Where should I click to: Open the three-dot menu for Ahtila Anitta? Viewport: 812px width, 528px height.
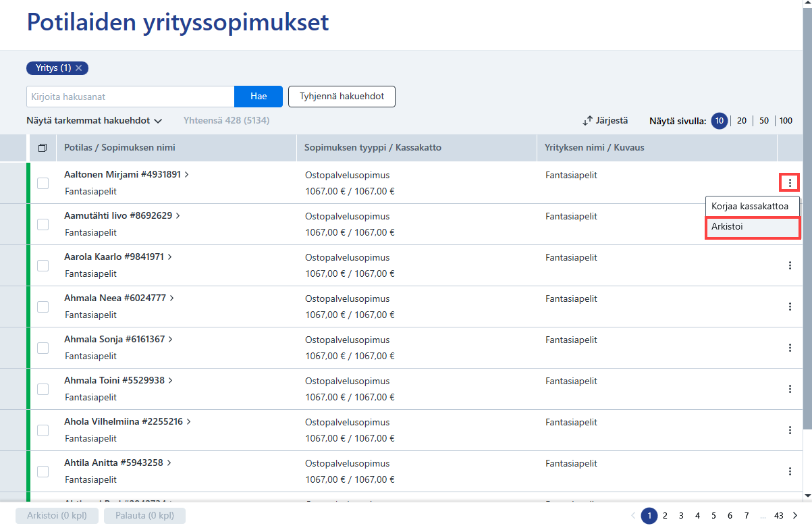click(x=790, y=471)
